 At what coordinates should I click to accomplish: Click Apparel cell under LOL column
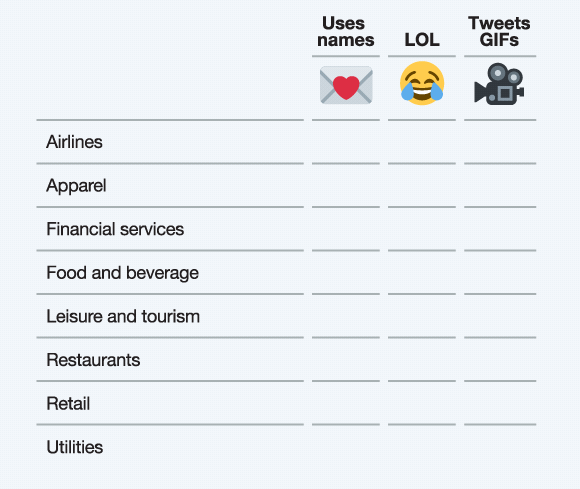pos(422,186)
